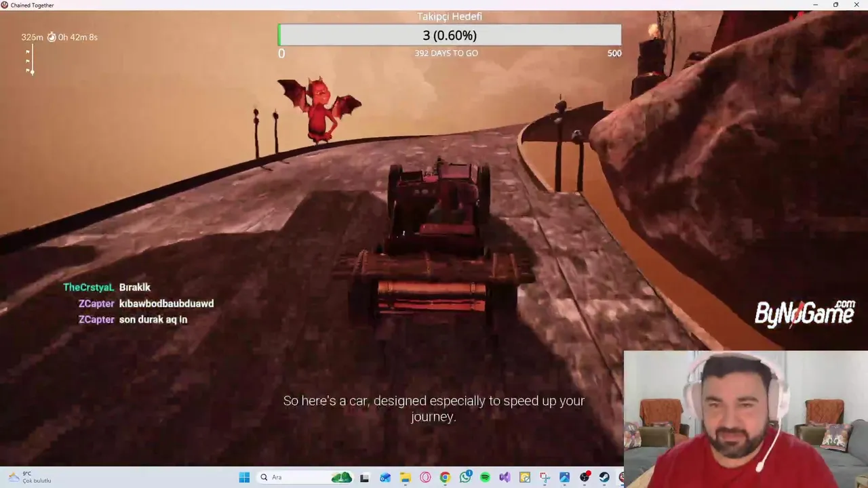Click the ZCapter message 'kıbawbodbaubduawd'
The image size is (868, 488).
pyautogui.click(x=166, y=304)
